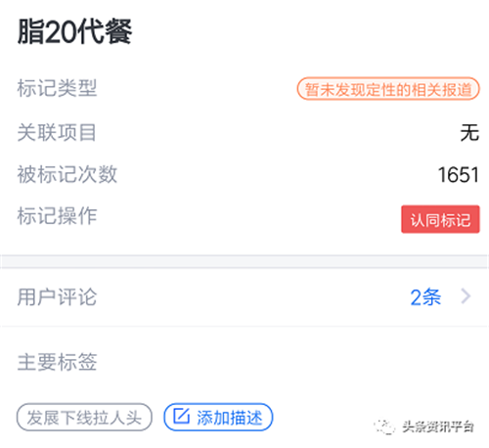
Task: Click the 1651 marked count
Action: click(459, 175)
